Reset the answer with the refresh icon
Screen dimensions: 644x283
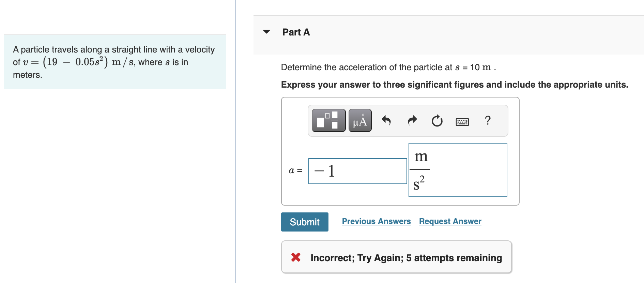[x=437, y=121]
